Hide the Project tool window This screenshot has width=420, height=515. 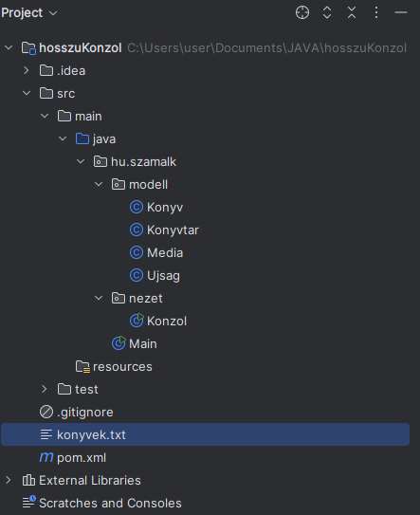click(x=401, y=13)
